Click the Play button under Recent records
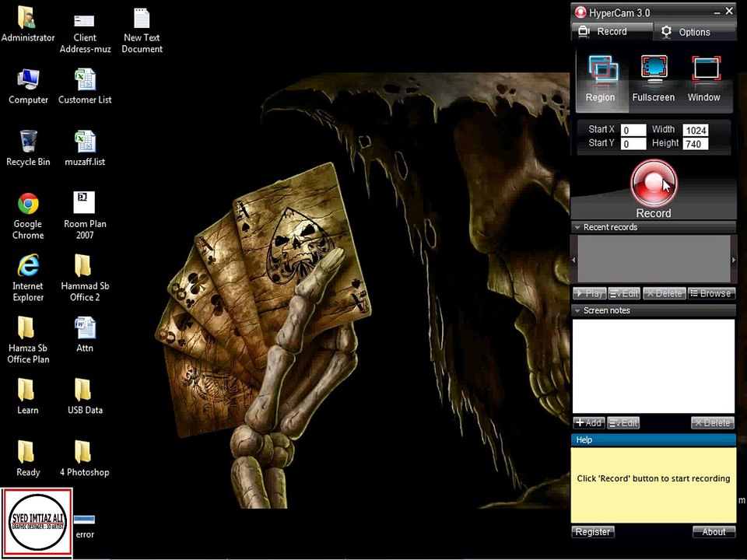The height and width of the screenshot is (560, 747). pos(589,293)
